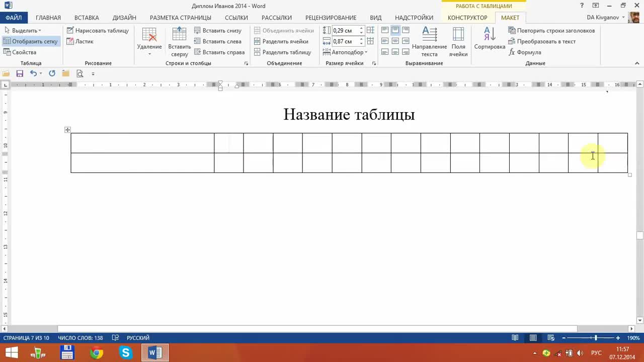Click the table move handle
The height and width of the screenshot is (362, 644).
67,130
